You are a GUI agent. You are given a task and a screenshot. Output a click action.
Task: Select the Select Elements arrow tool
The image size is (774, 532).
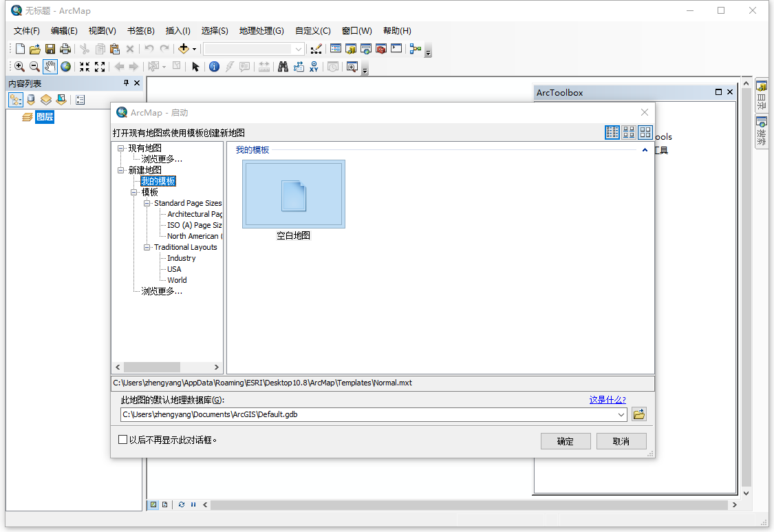tap(195, 67)
